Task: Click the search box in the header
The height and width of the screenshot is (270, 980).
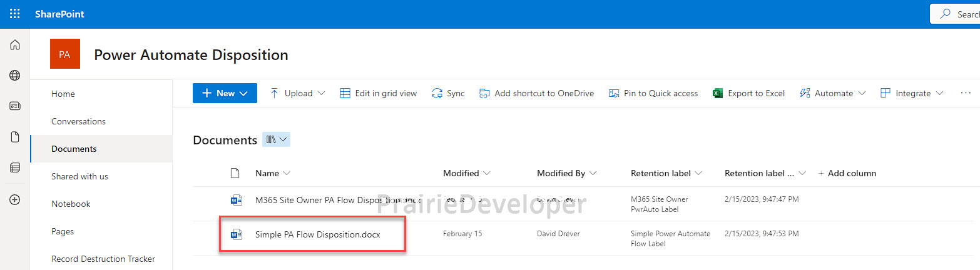Action: click(x=955, y=14)
